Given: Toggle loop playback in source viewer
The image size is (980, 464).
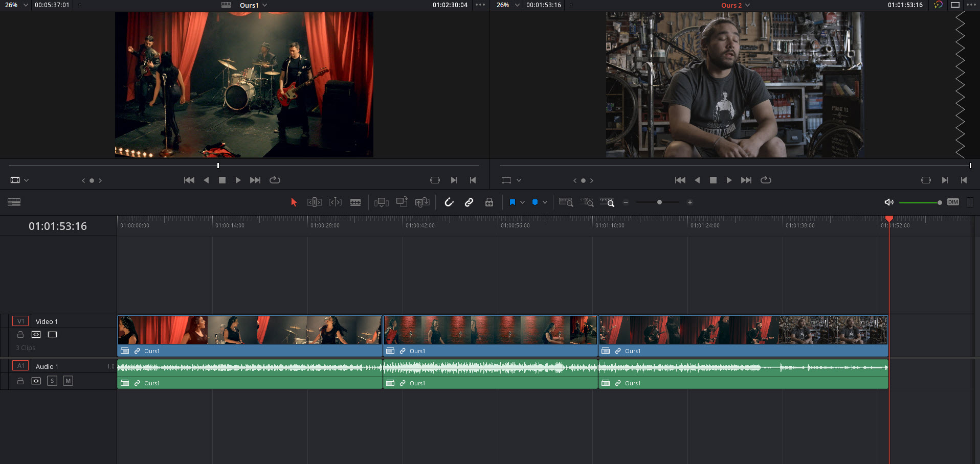Looking at the screenshot, I should 275,180.
